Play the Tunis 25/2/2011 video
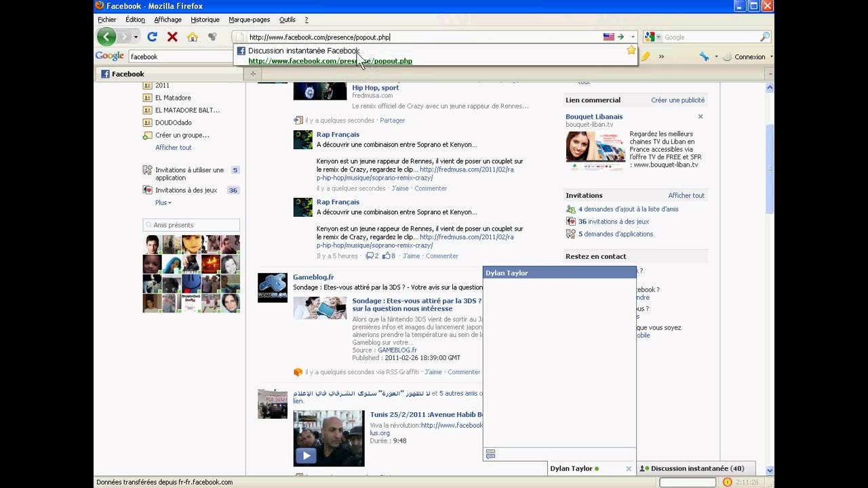Viewport: 868px width, 488px height. pyautogui.click(x=306, y=455)
